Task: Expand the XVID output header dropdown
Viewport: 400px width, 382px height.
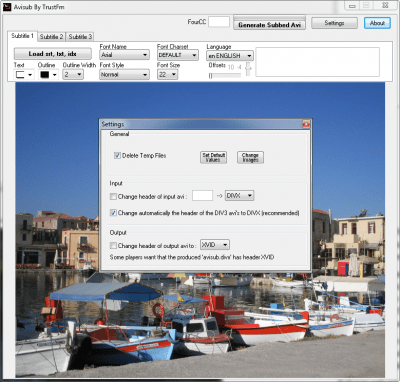Action: click(215, 245)
